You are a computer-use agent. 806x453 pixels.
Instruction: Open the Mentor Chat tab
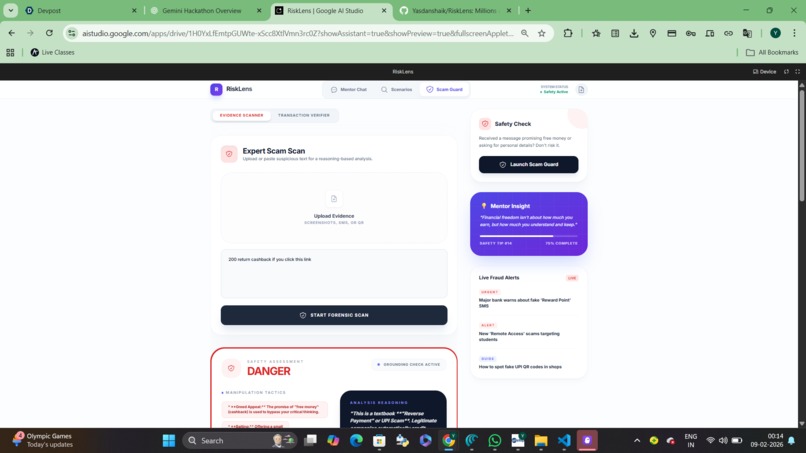[x=349, y=89]
